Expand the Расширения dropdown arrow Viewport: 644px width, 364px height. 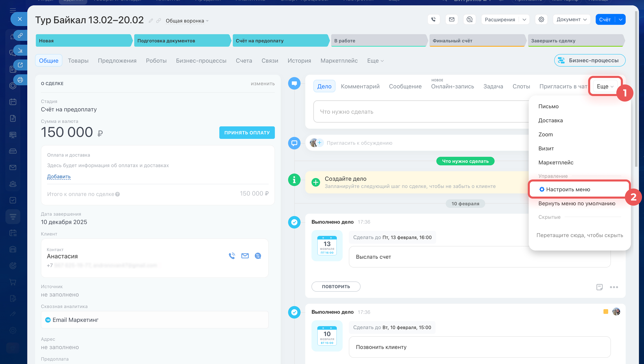click(x=524, y=19)
